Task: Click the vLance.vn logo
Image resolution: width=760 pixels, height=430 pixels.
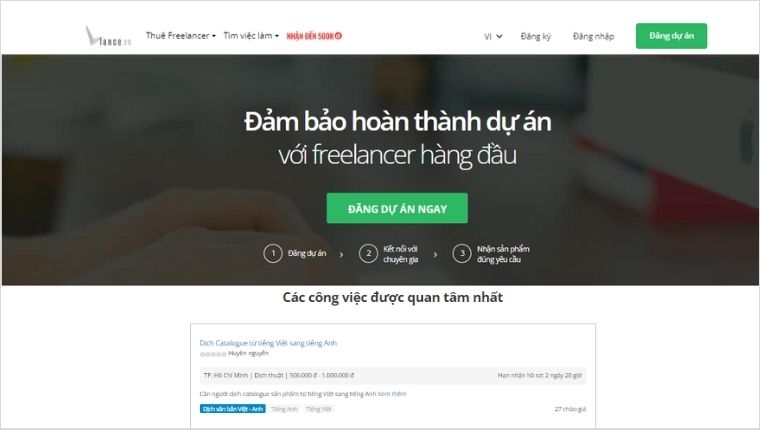Action: pyautogui.click(x=108, y=36)
